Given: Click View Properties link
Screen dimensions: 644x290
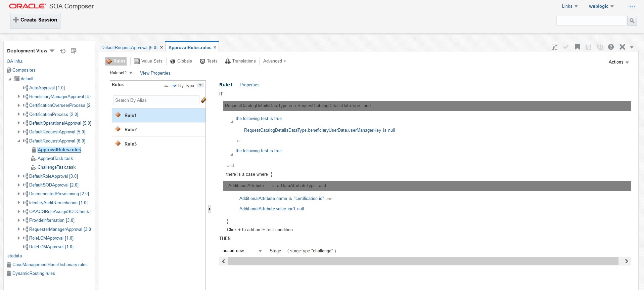Looking at the screenshot, I should pyautogui.click(x=155, y=73).
